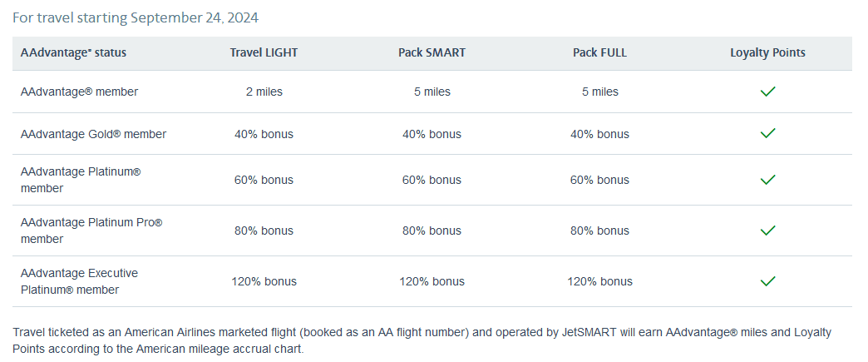Select the Pack SMART column header
The image size is (868, 362).
pyautogui.click(x=432, y=52)
